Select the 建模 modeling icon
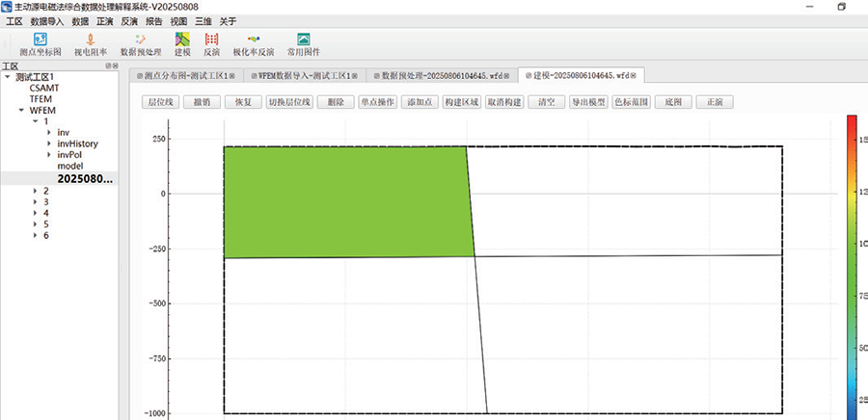The height and width of the screenshot is (420, 868). (x=181, y=43)
